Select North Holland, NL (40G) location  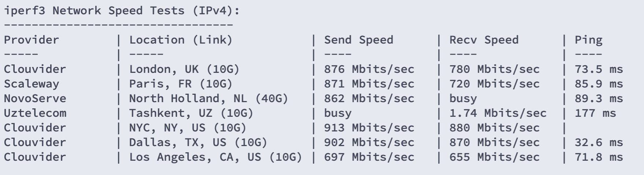pyautogui.click(x=209, y=98)
